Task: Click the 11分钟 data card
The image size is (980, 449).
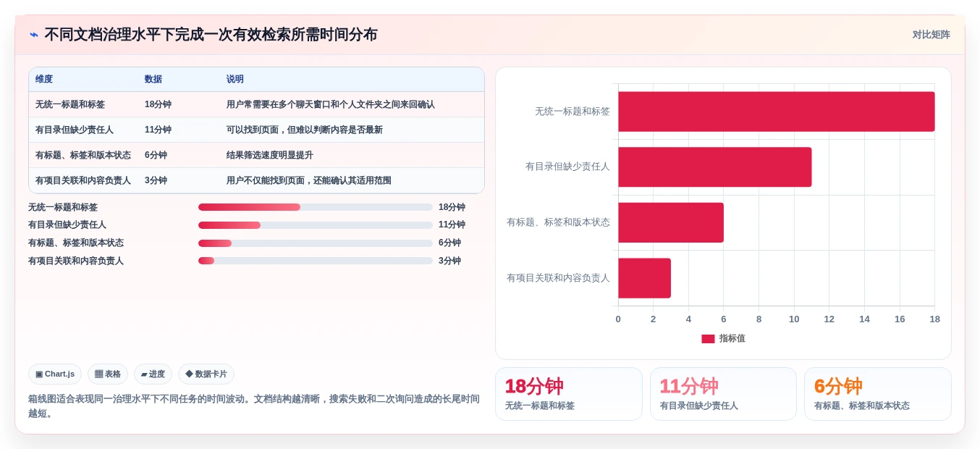Action: (x=723, y=394)
